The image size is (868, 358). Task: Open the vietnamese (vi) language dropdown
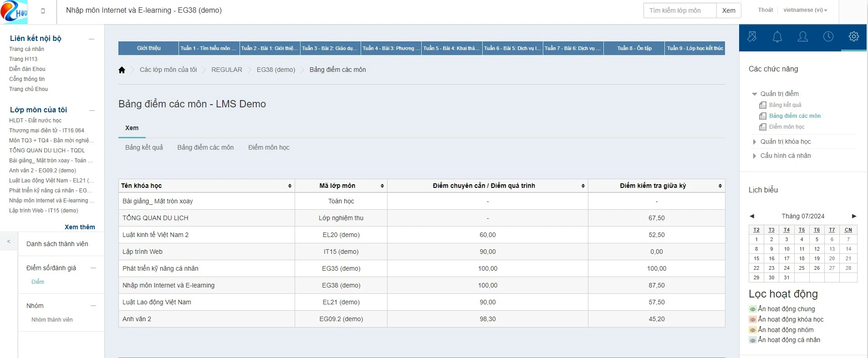click(805, 10)
